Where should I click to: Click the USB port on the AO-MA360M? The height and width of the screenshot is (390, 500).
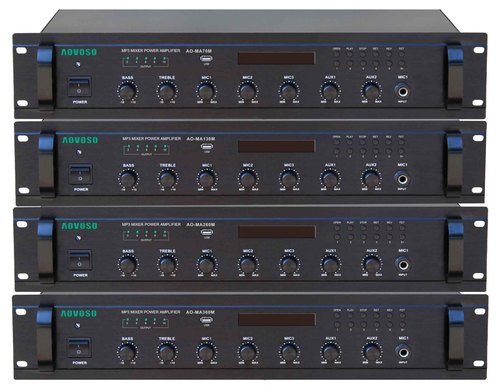(x=206, y=320)
